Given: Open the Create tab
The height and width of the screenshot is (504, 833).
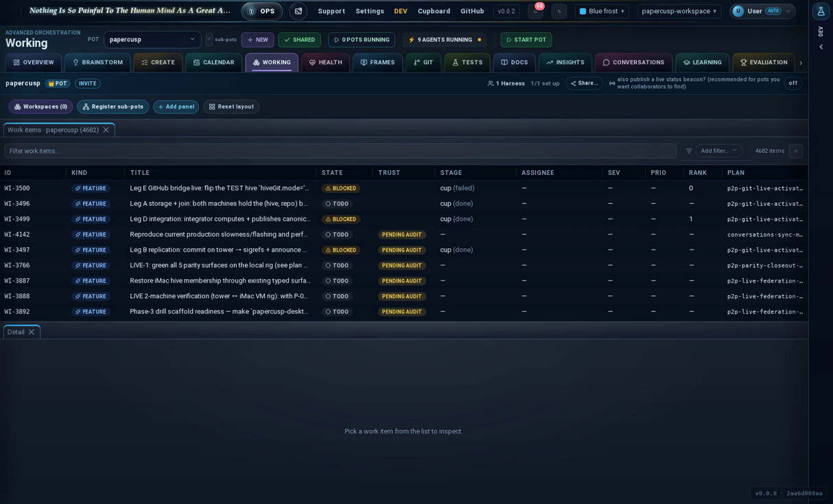Looking at the screenshot, I should [158, 62].
